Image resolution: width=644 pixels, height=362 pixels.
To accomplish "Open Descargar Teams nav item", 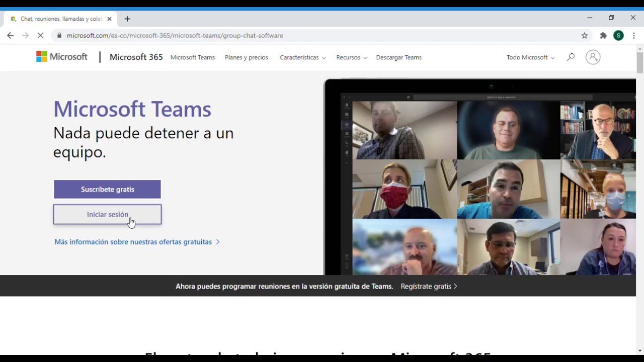I will tap(399, 57).
